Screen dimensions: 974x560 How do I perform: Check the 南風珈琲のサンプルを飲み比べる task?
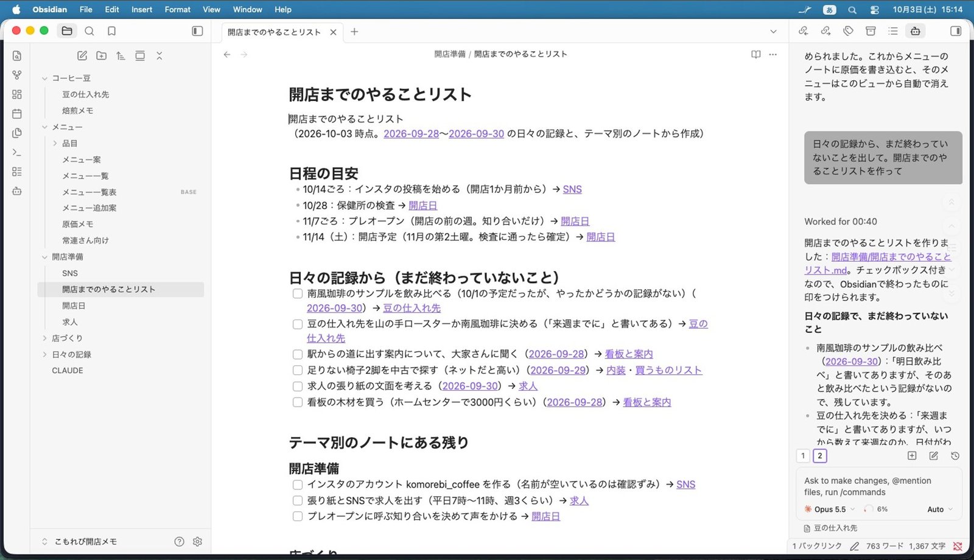pyautogui.click(x=298, y=293)
